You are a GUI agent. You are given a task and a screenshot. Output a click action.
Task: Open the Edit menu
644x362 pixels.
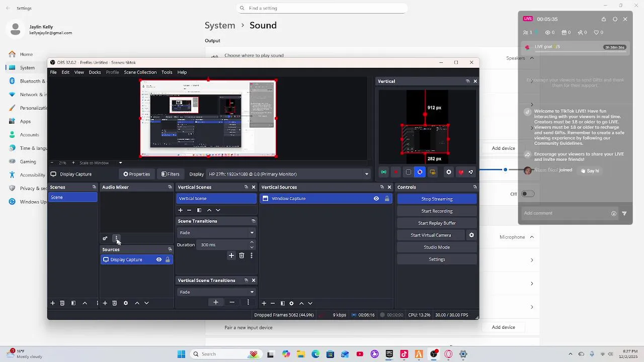tap(65, 72)
